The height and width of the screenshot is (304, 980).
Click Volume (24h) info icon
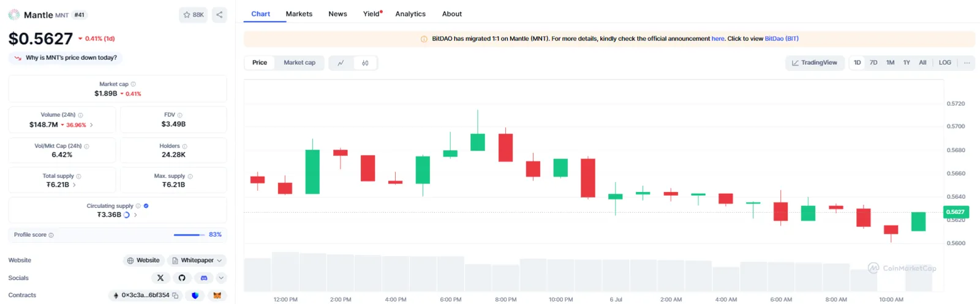pyautogui.click(x=80, y=115)
